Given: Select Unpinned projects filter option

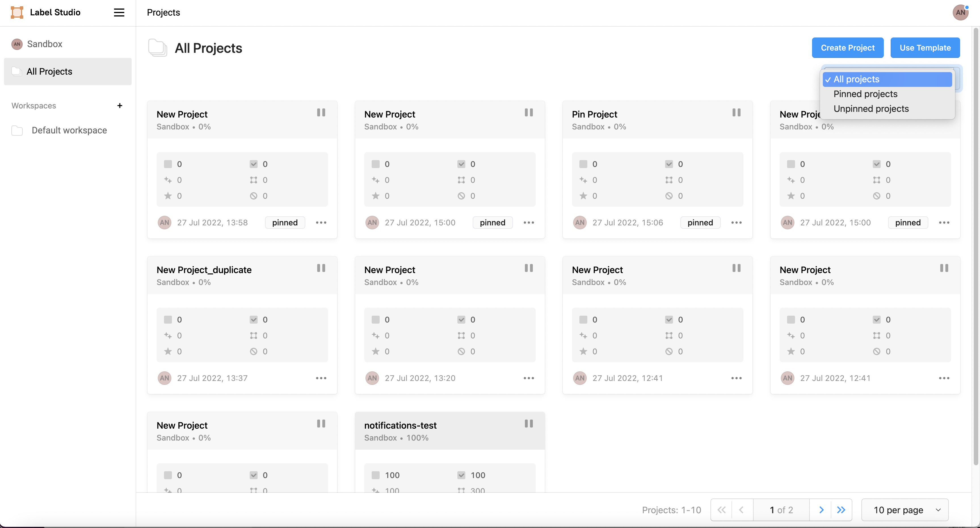Looking at the screenshot, I should (871, 109).
